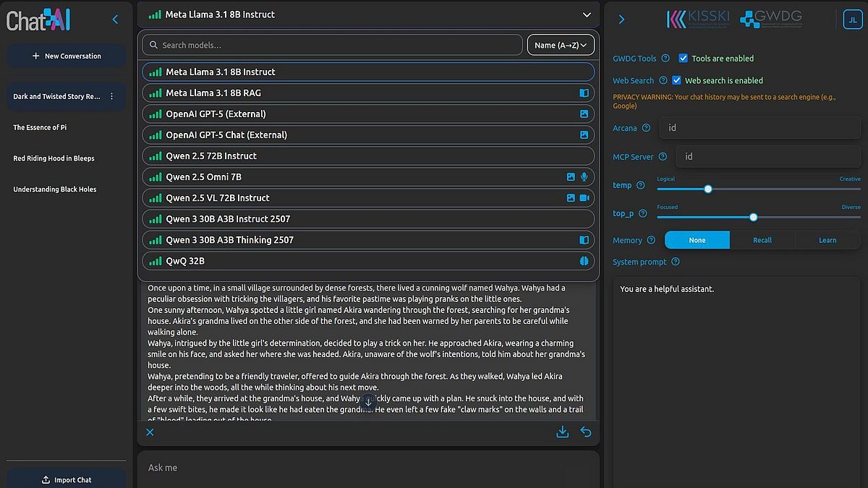The image size is (868, 488).
Task: Collapse the right settings panel chevron
Action: [x=621, y=20]
